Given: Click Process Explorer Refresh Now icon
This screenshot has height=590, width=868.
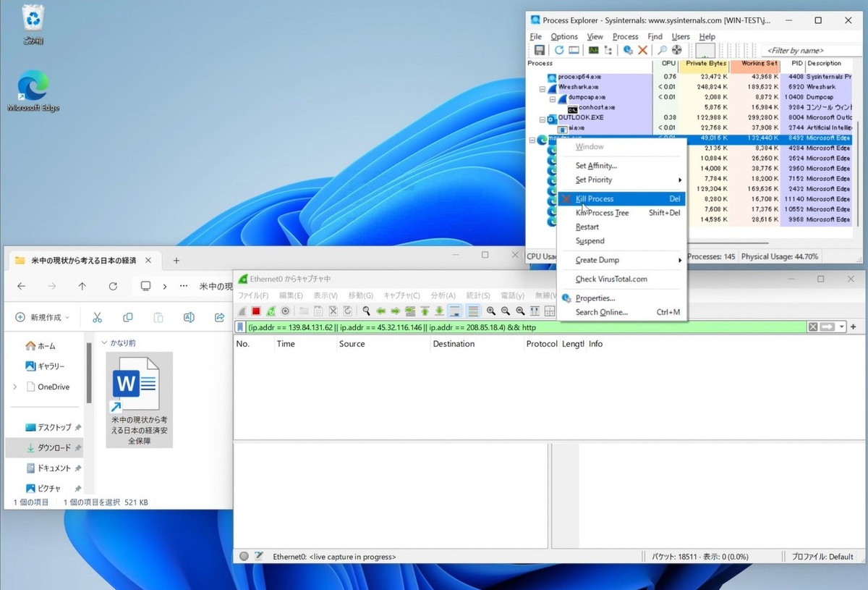Looking at the screenshot, I should click(559, 50).
